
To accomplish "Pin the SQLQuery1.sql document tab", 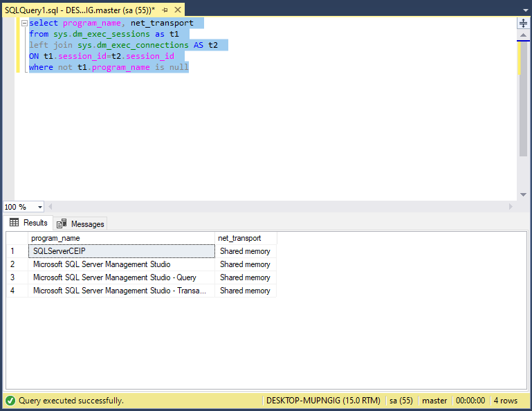I will pos(165,10).
